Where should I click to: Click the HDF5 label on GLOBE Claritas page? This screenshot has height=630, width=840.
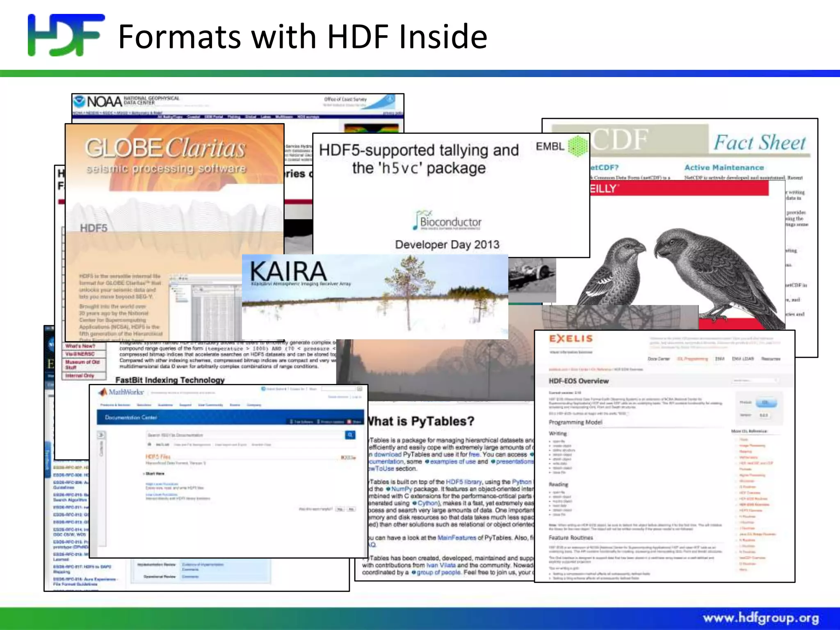click(x=94, y=228)
